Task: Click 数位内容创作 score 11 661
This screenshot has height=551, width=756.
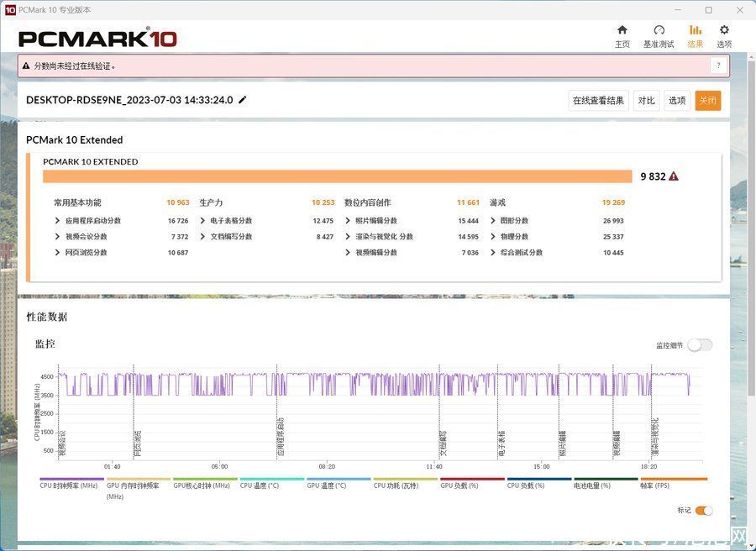Action: coord(468,203)
